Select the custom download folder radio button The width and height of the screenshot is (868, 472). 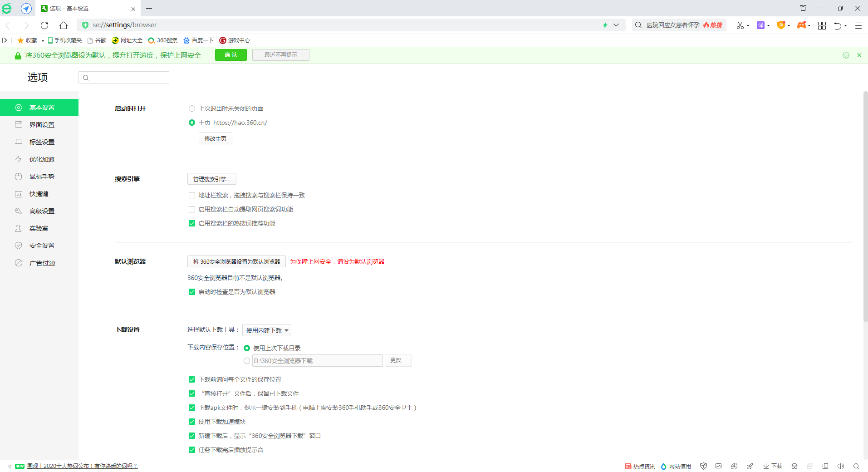[247, 361]
